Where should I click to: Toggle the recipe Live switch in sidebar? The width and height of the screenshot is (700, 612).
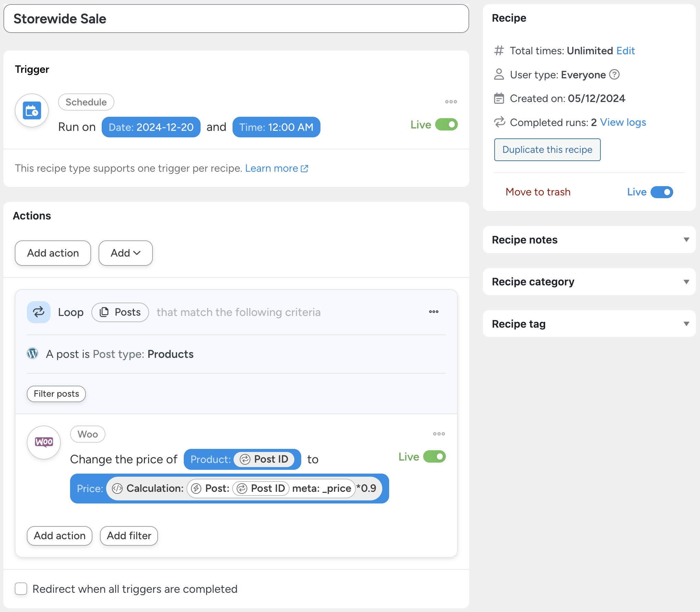pyautogui.click(x=662, y=192)
